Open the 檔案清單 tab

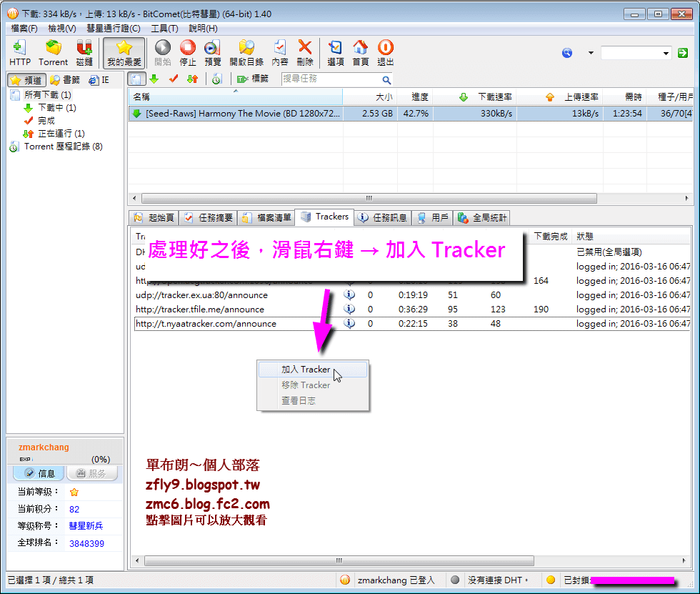tap(266, 217)
